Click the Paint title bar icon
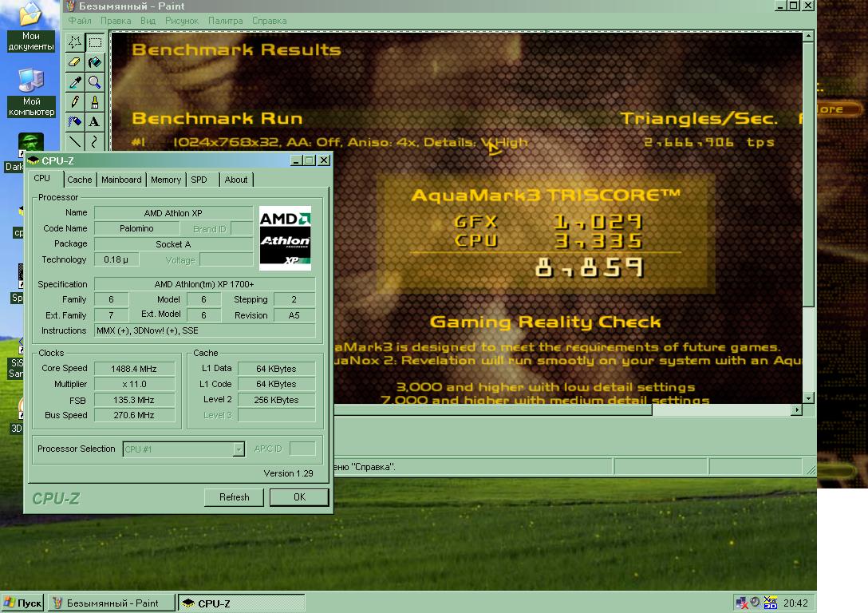The width and height of the screenshot is (868, 613). [71, 6]
